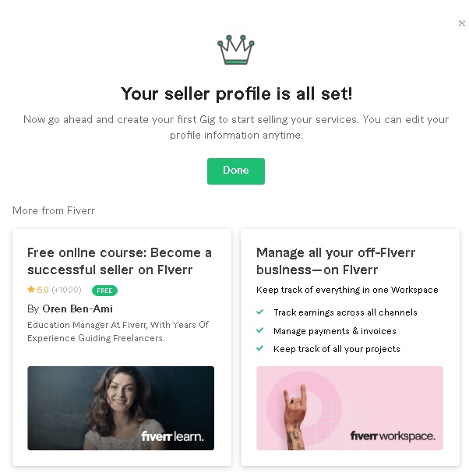Click checkmark beside Manage payments & invoices
The width and height of the screenshot is (469, 476).
[x=259, y=330]
